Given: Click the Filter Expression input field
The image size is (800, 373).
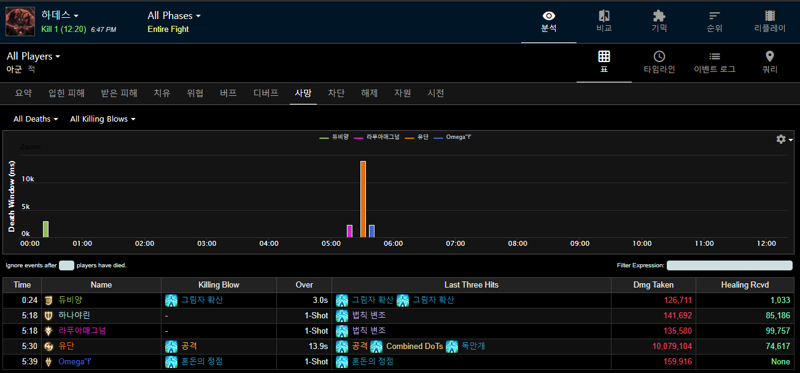Looking at the screenshot, I should [730, 265].
